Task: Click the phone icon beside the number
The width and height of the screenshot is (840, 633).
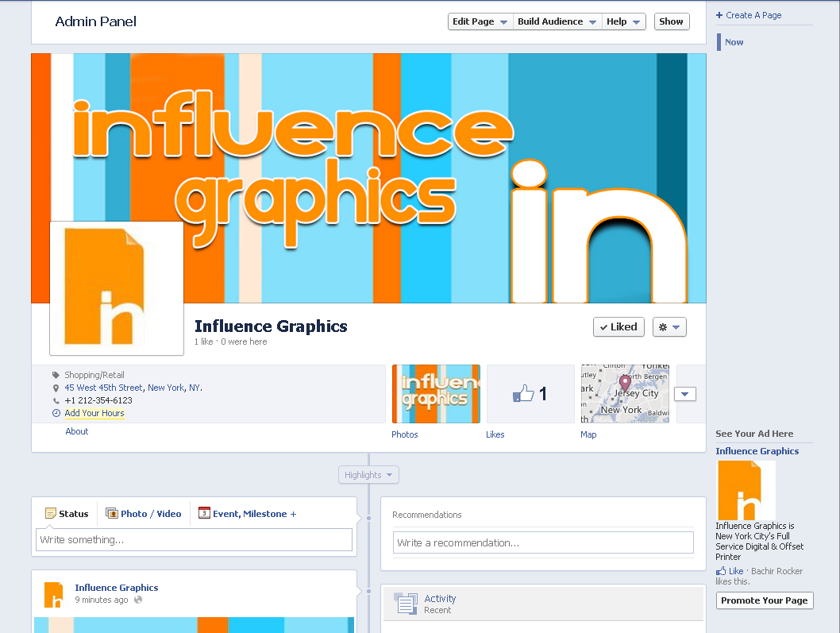Action: [x=56, y=400]
